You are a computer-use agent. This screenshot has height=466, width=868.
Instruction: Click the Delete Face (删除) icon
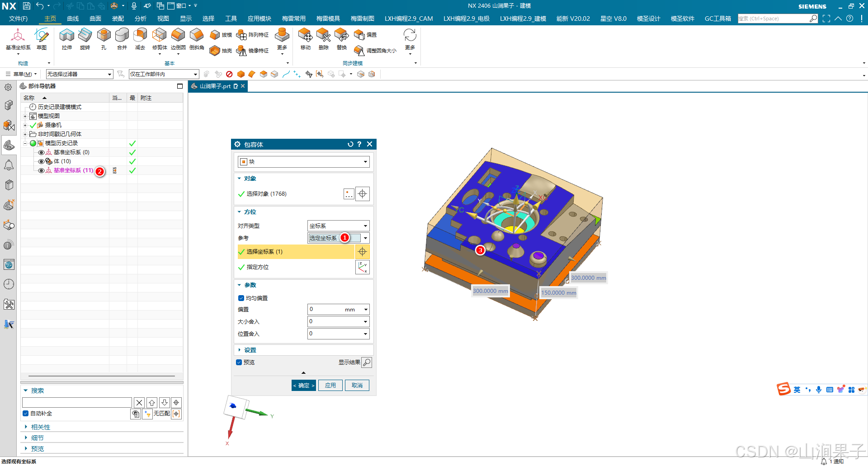tap(324, 35)
